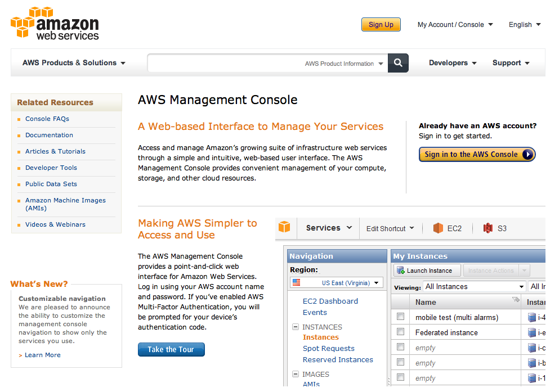
Task: Check the mobile test (multi alarms) checkbox
Action: coord(401,317)
